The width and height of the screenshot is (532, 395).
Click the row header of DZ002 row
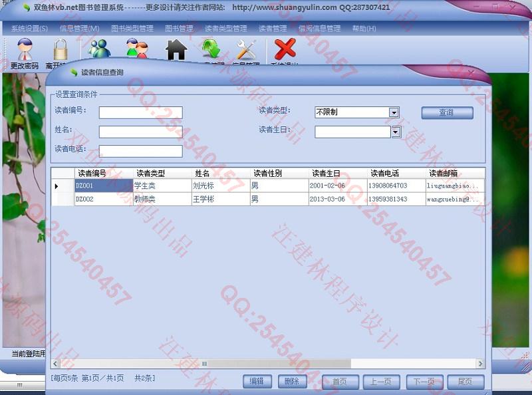[x=63, y=199]
